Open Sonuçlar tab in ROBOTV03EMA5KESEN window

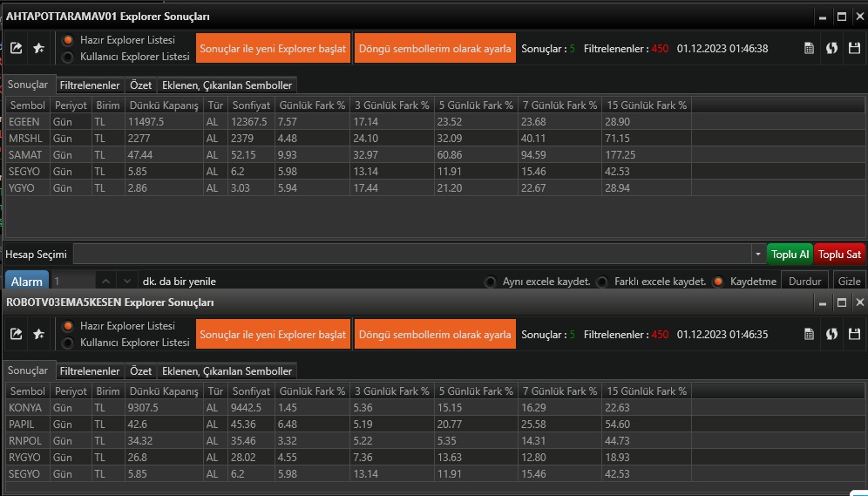[x=28, y=370]
